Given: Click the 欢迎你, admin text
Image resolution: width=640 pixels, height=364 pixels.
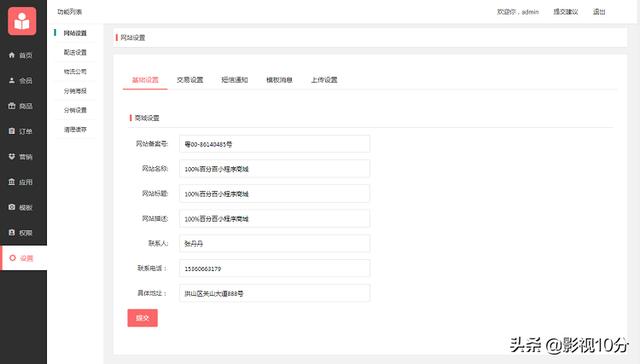Looking at the screenshot, I should pyautogui.click(x=518, y=12).
